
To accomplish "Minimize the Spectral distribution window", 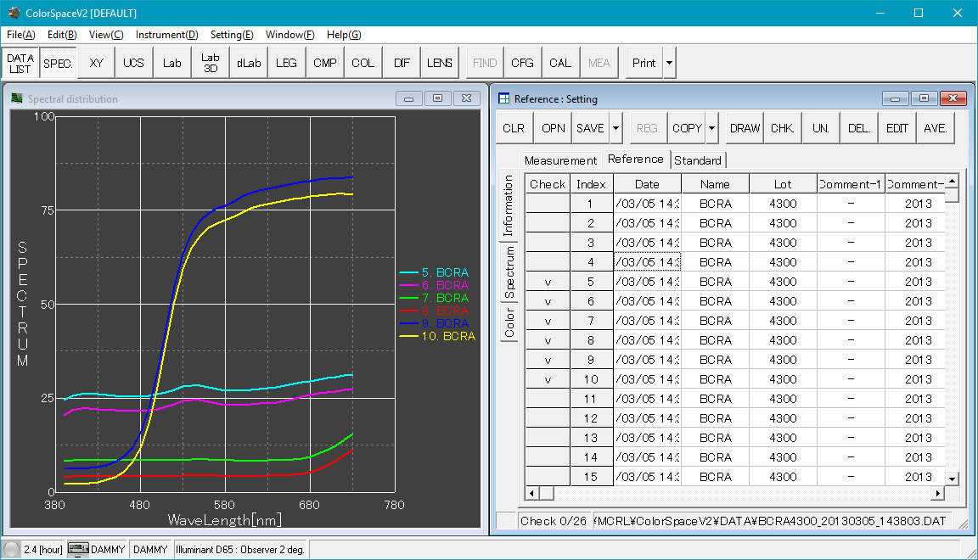I will tap(408, 98).
